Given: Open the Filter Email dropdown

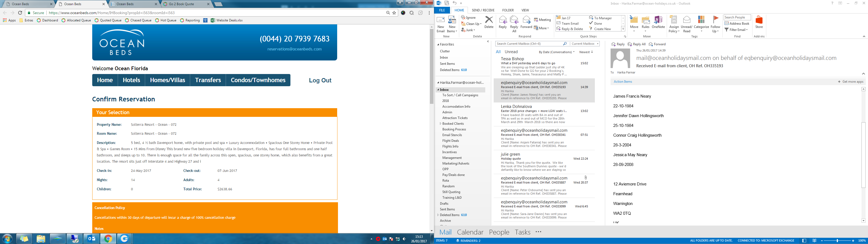Looking at the screenshot, I should click(x=736, y=30).
